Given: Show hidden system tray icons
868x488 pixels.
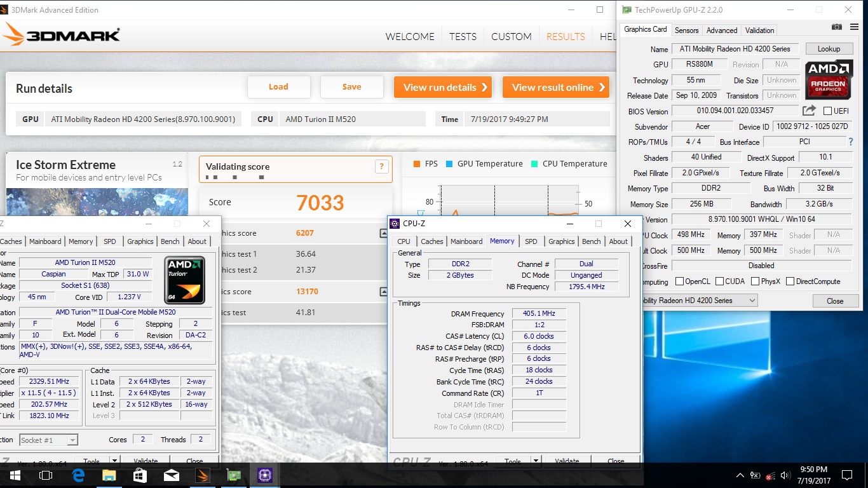Looking at the screenshot, I should tap(740, 475).
